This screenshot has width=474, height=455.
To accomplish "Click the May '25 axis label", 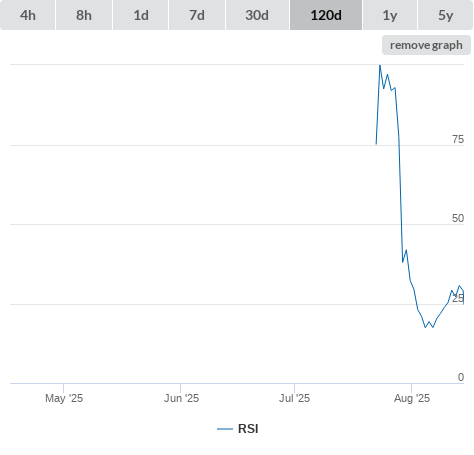I will (64, 398).
